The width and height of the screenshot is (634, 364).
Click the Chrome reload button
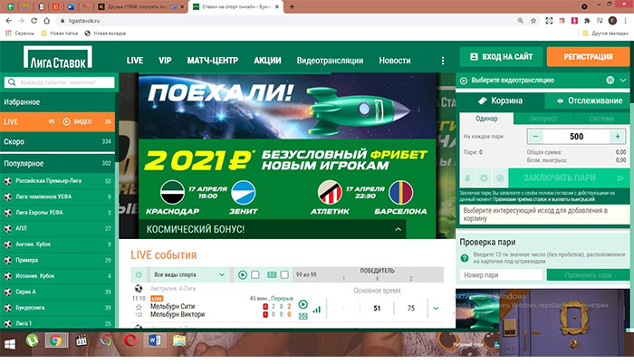pyautogui.click(x=34, y=21)
